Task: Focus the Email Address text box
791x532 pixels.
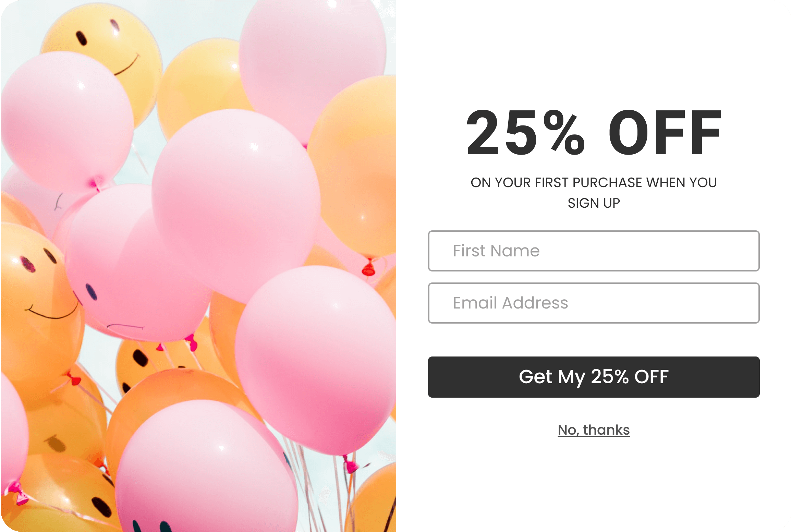Action: click(x=594, y=303)
